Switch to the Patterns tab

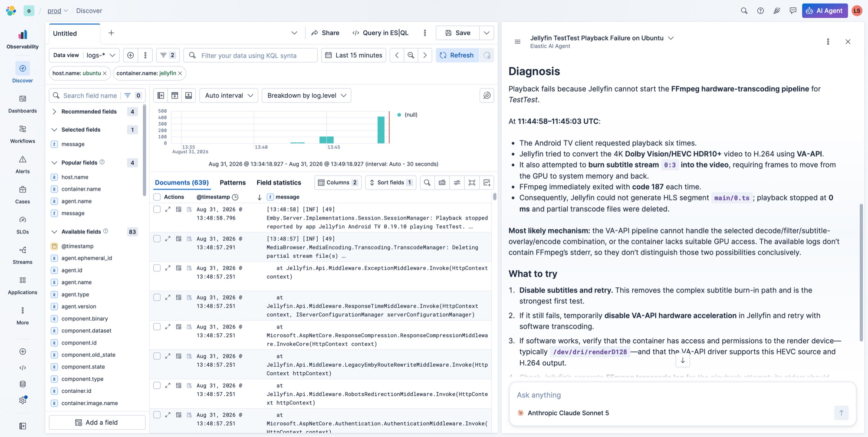pyautogui.click(x=233, y=183)
